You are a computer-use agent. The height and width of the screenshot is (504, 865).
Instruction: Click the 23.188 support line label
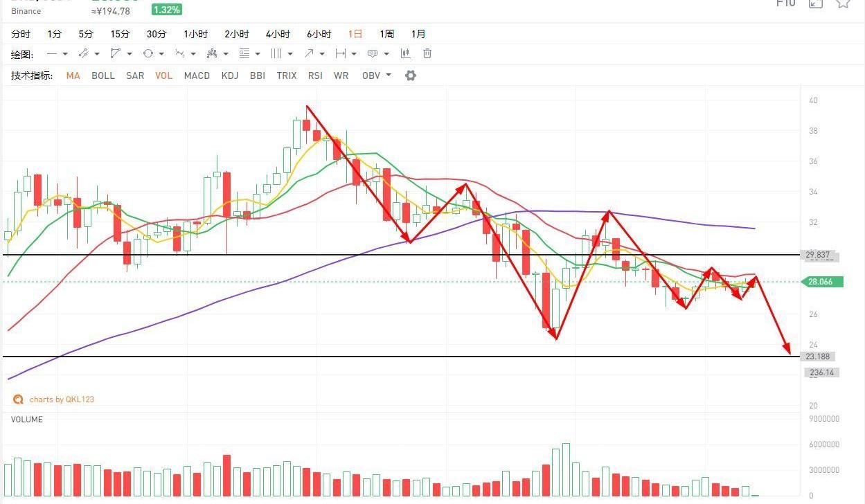(819, 357)
